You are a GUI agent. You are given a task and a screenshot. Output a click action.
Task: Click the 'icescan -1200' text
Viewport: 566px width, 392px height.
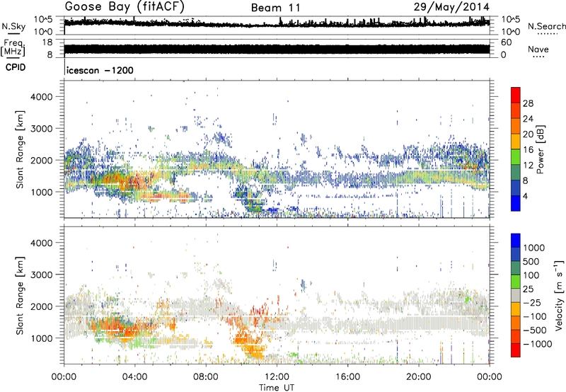pos(100,70)
